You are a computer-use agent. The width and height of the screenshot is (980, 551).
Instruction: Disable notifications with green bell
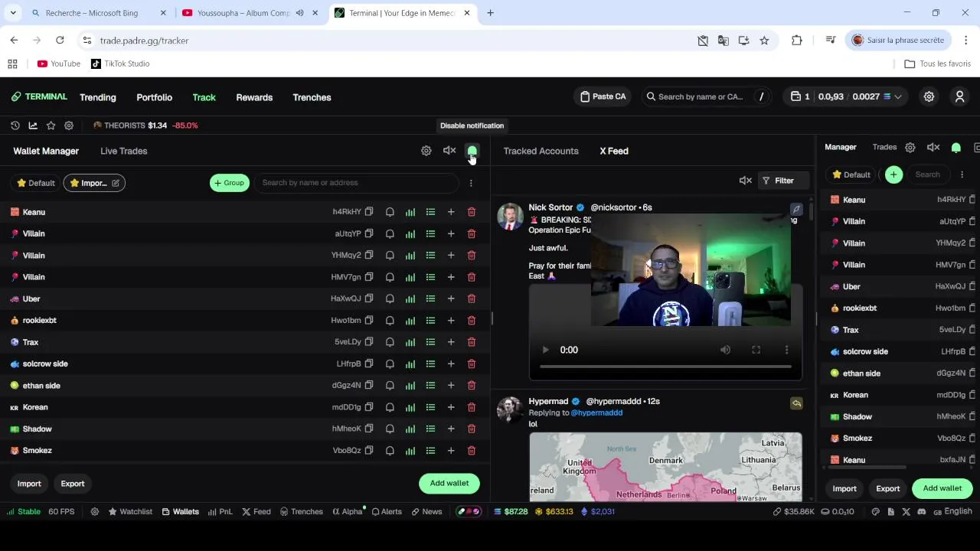point(472,151)
